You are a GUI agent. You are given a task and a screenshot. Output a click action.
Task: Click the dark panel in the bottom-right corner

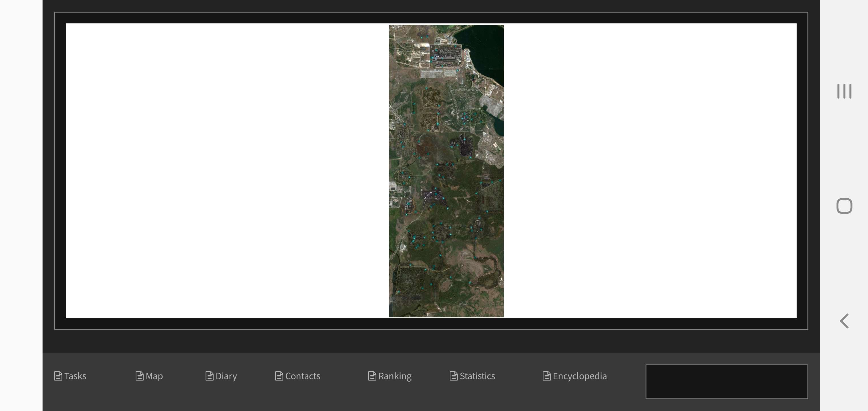pyautogui.click(x=727, y=382)
